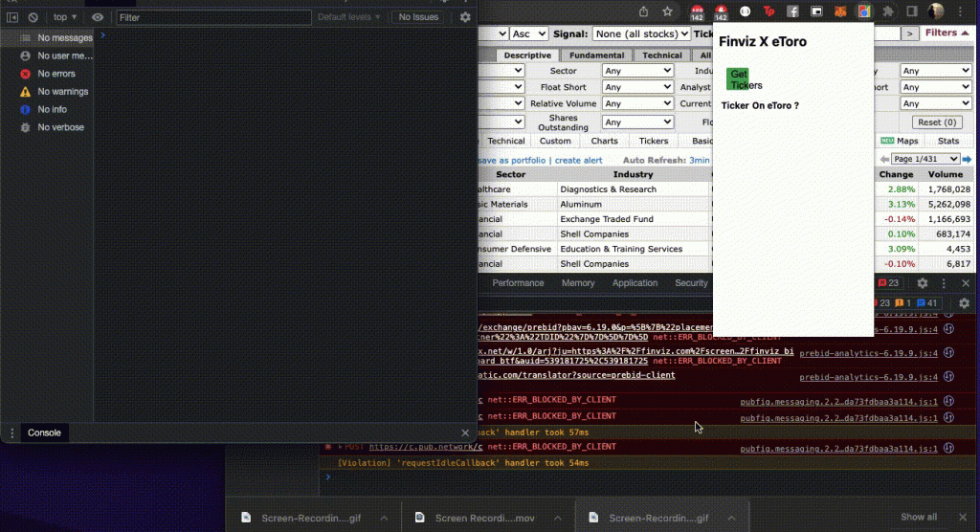Open live expression eye icon
This screenshot has height=532, width=980.
point(98,17)
